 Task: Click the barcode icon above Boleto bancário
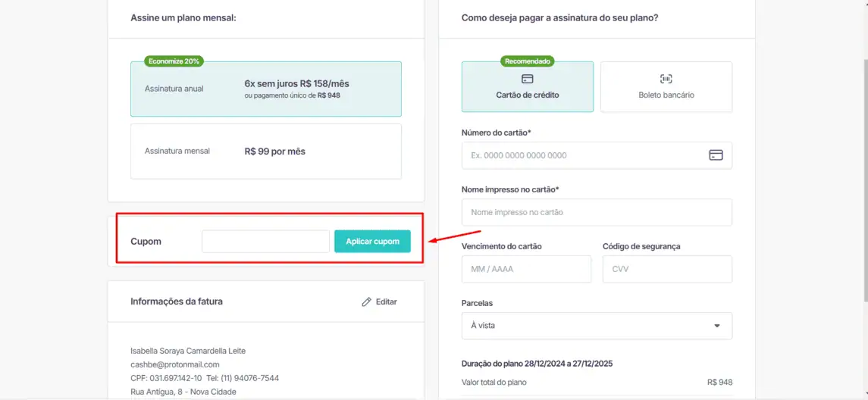point(666,79)
